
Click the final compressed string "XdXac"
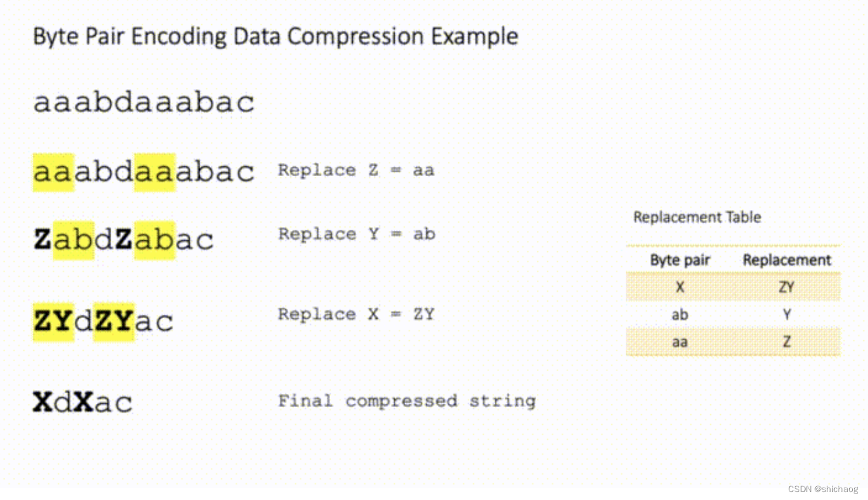coord(82,402)
